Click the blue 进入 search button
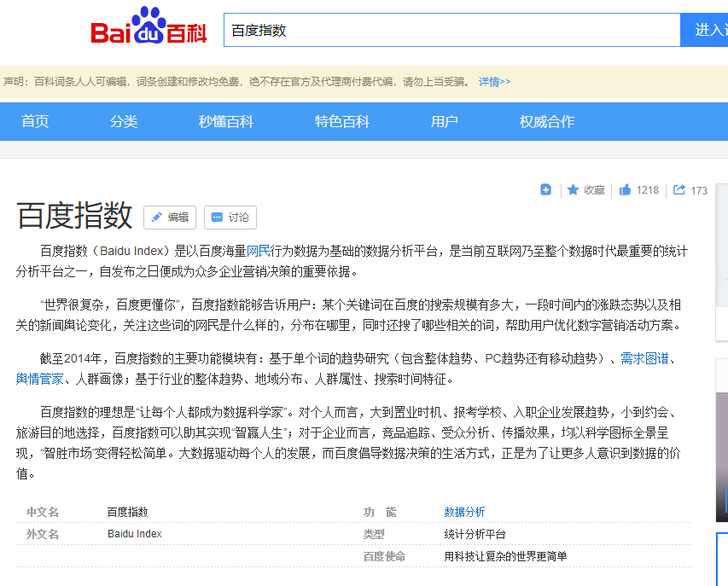The image size is (728, 586). coord(704,30)
